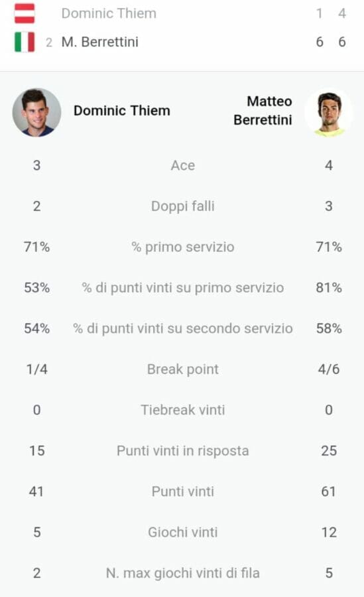Click the bold Matteo Berrettini player name

(x=263, y=110)
